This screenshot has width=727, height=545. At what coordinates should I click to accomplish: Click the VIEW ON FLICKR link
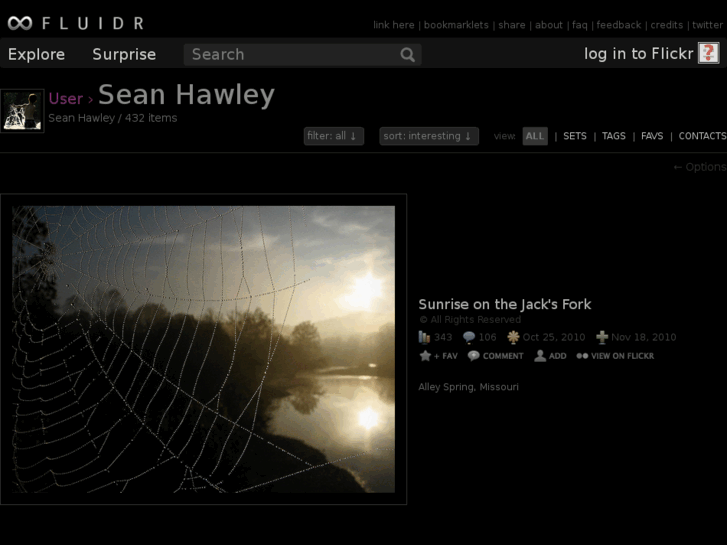[622, 356]
